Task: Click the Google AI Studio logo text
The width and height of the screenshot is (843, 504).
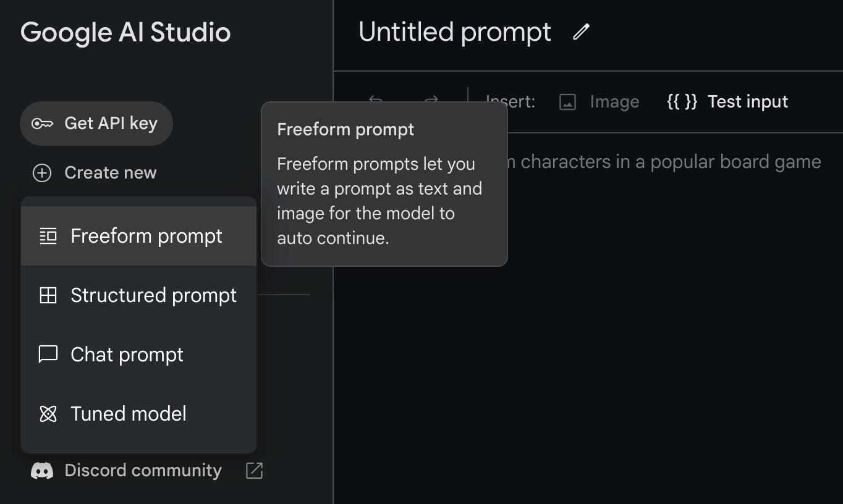Action: click(x=125, y=32)
